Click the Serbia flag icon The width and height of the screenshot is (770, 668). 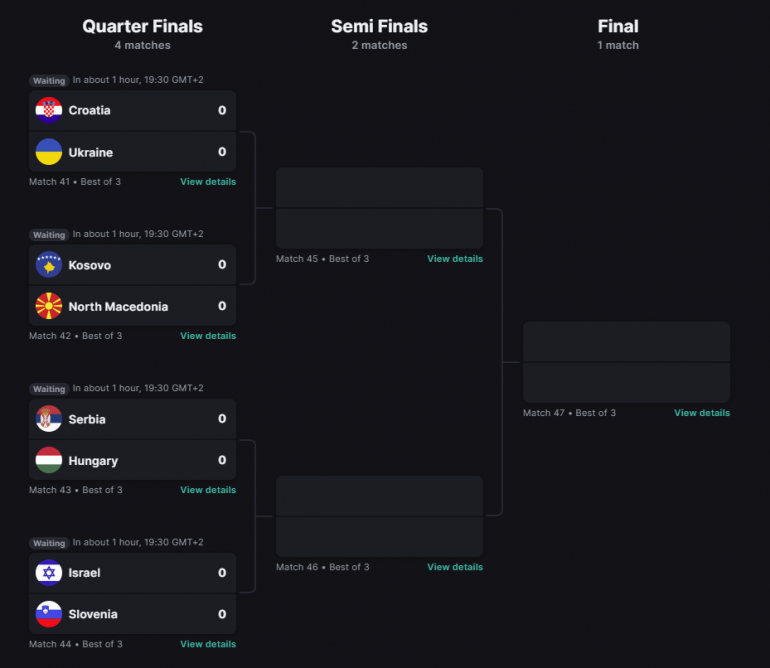pos(49,419)
